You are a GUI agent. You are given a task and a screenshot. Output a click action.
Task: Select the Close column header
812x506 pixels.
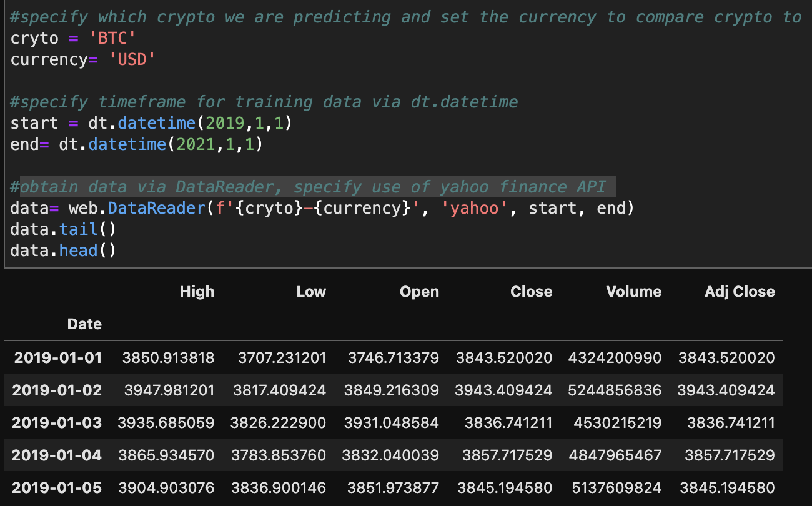(531, 291)
